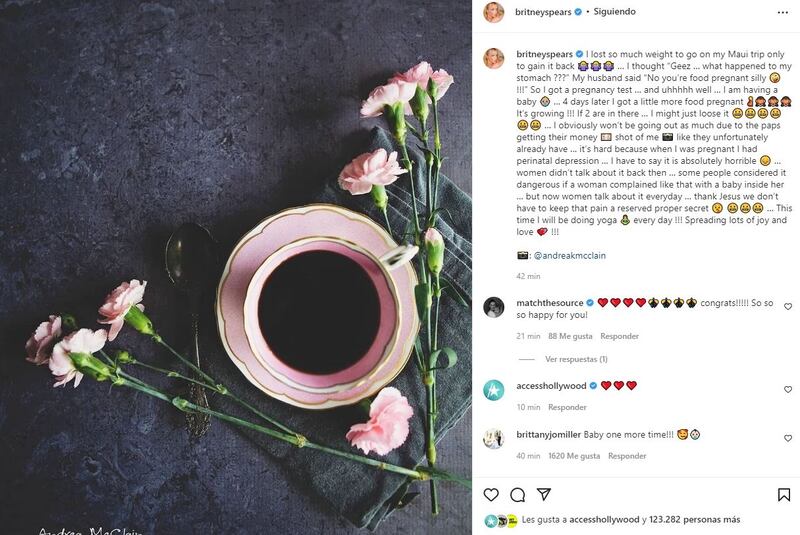This screenshot has height=535, width=800.
Task: Open britneyspears profile avatar in header
Action: [493, 12]
